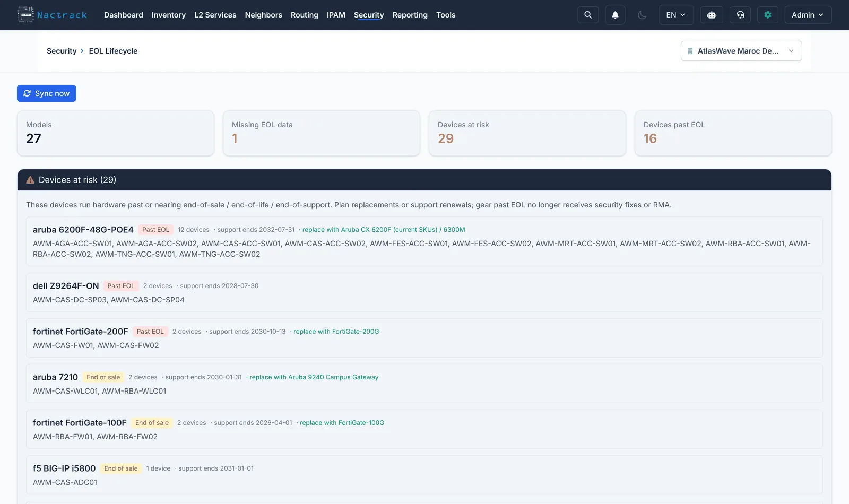Image resolution: width=849 pixels, height=504 pixels.
Task: Select the Missing EOL data card
Action: tap(322, 133)
